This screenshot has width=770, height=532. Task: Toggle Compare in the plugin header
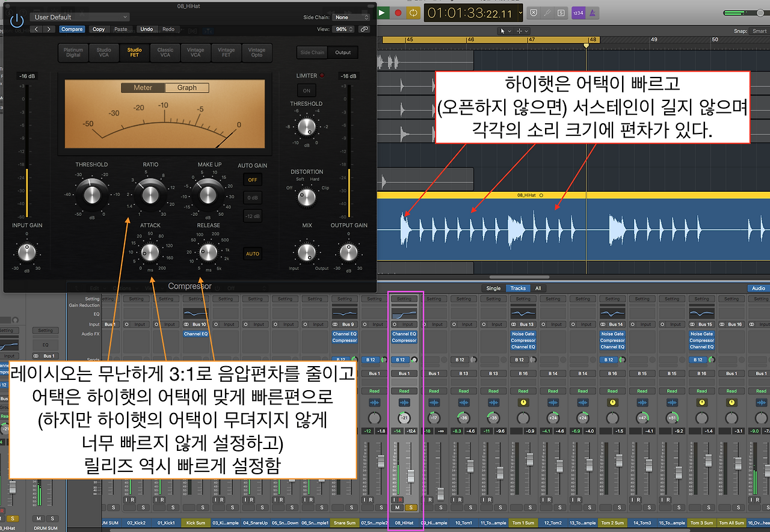point(72,29)
